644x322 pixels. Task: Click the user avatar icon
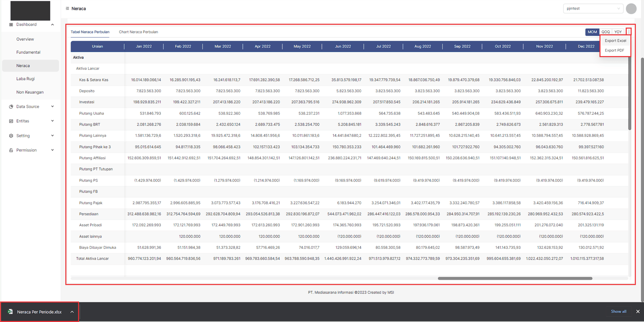[x=631, y=9]
